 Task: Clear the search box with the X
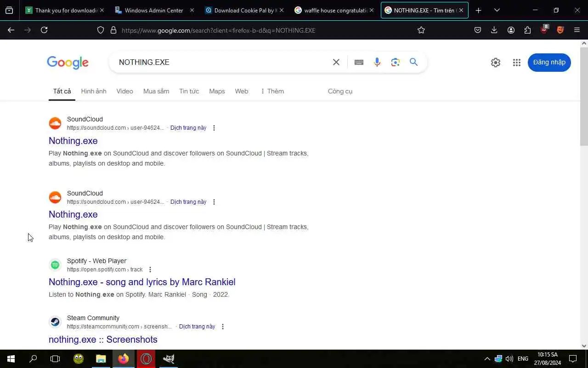(x=336, y=62)
